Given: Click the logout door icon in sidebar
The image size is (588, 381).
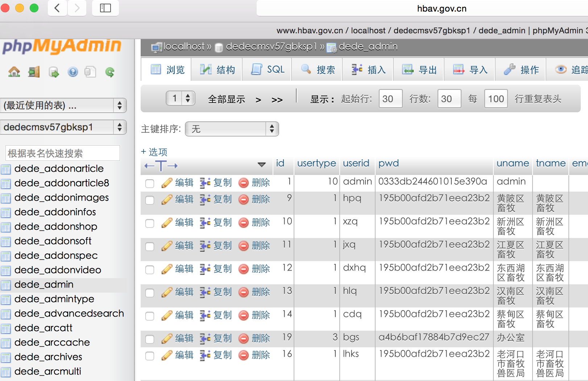Looking at the screenshot, I should [34, 72].
